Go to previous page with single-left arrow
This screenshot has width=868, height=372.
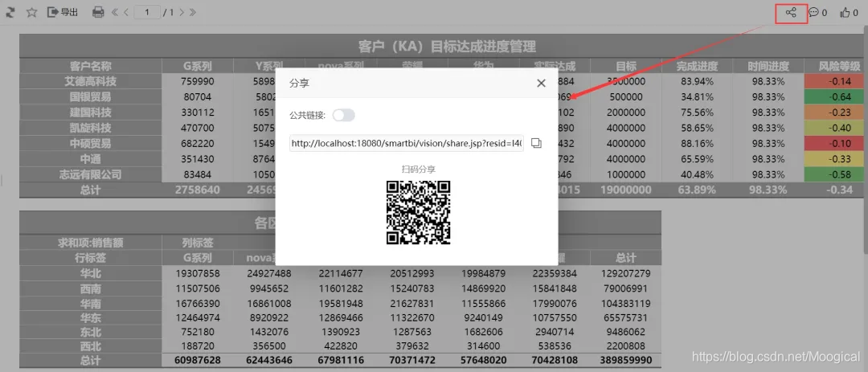pos(126,12)
